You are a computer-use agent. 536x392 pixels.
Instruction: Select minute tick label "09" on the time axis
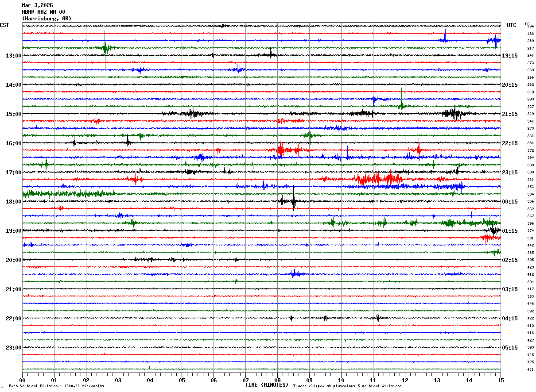click(309, 380)
